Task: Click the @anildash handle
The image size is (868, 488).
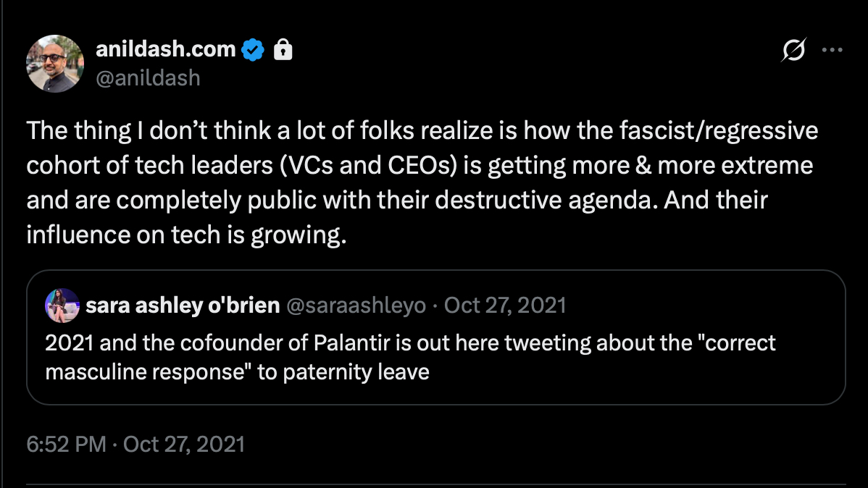Action: [x=148, y=77]
